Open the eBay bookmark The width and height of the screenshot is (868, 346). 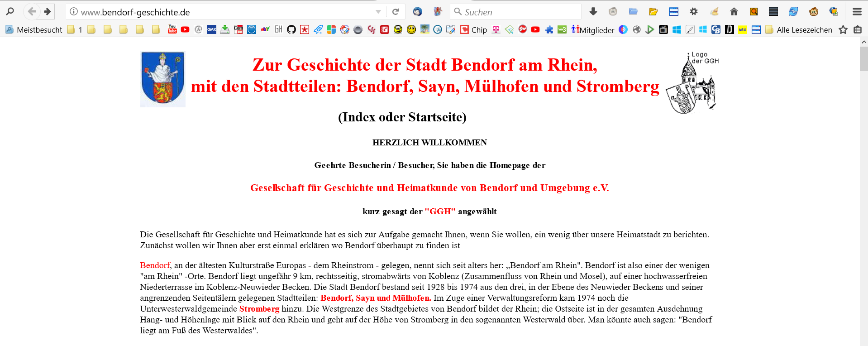265,29
